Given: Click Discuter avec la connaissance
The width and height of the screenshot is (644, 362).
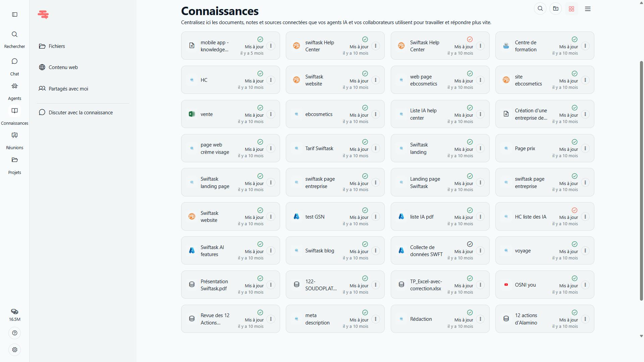Looking at the screenshot, I should [x=80, y=113].
